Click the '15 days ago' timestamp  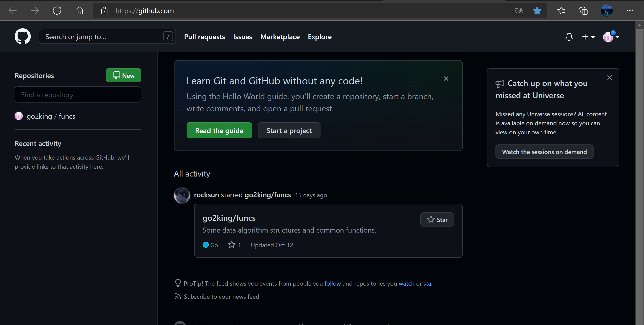[311, 195]
